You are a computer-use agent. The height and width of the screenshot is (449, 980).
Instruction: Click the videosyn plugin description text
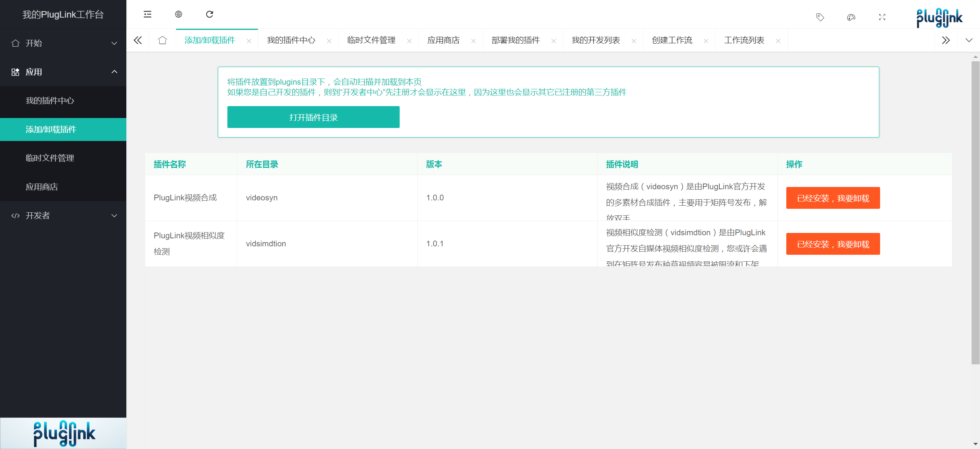(687, 201)
